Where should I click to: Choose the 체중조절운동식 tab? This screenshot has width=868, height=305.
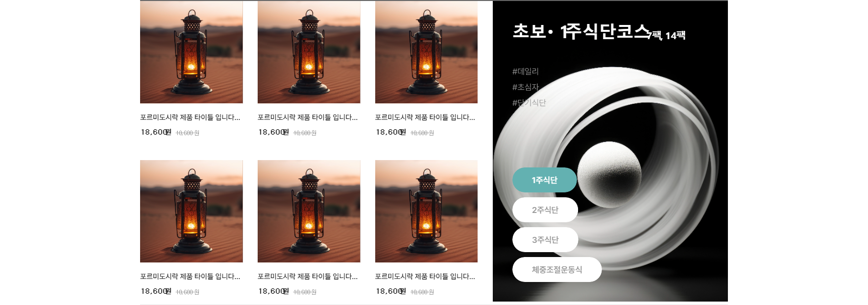(557, 270)
